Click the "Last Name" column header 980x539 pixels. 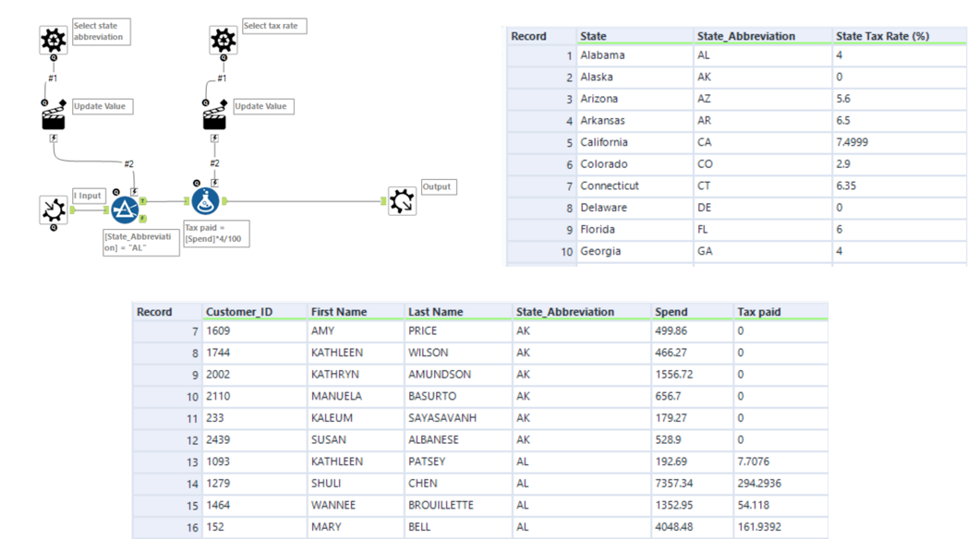435,312
